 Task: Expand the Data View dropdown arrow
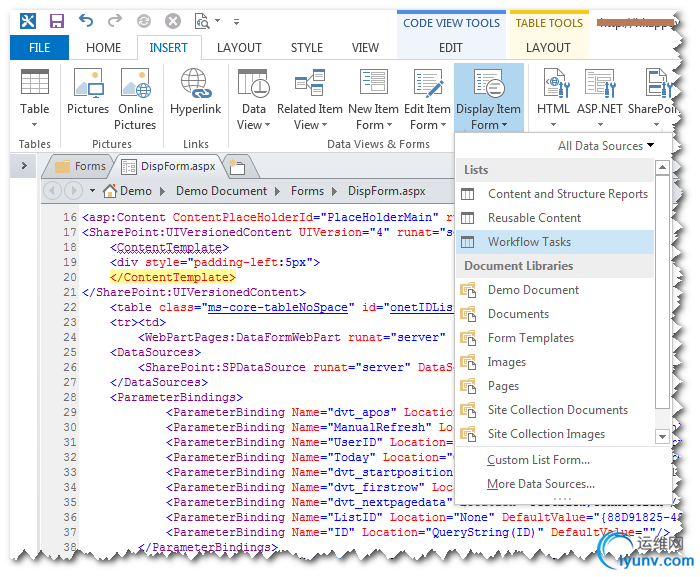click(267, 125)
